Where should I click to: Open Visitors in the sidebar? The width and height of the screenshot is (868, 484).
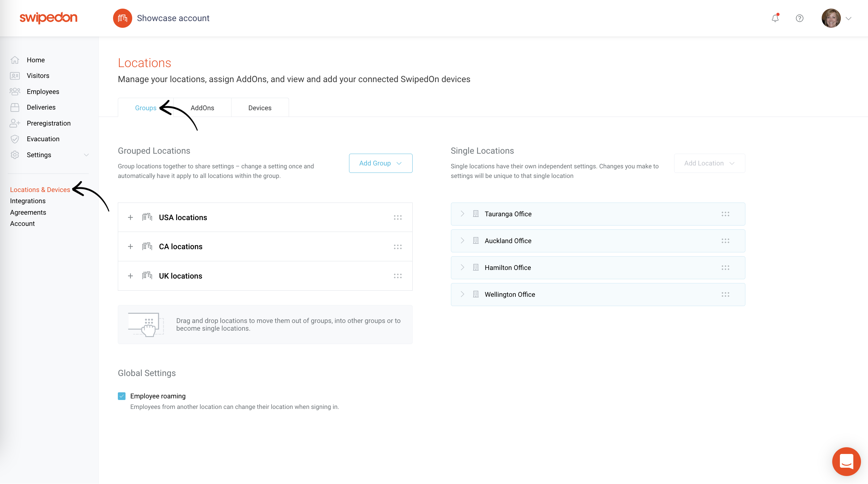[x=38, y=76]
